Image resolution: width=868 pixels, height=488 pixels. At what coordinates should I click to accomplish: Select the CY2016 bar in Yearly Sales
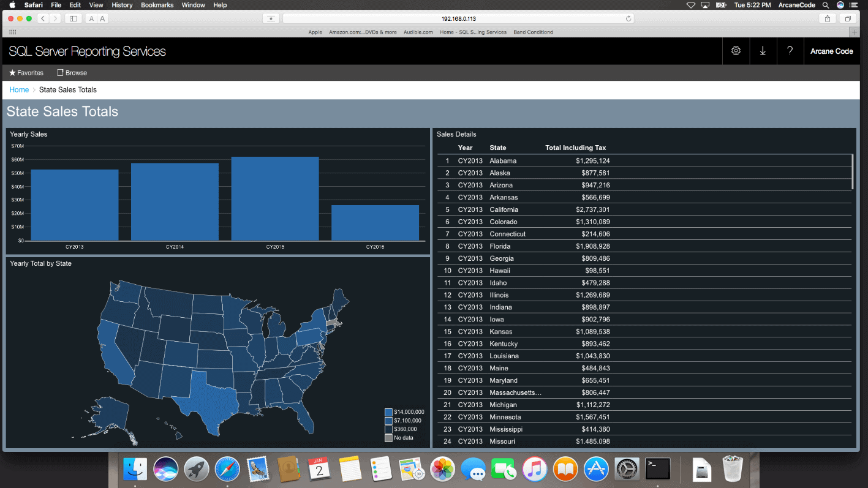[375, 223]
